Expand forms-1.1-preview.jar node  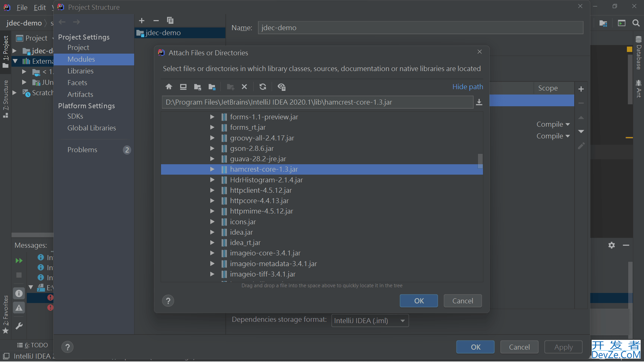tap(212, 117)
